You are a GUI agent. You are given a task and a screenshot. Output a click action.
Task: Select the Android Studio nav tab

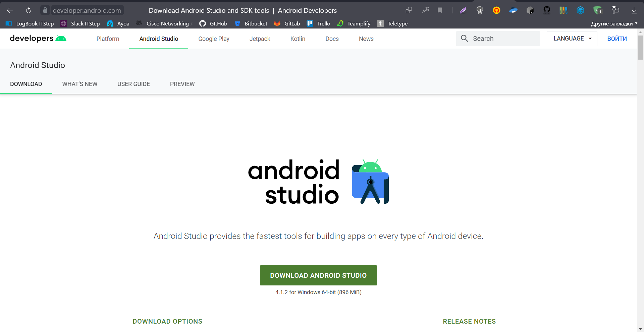[x=159, y=39]
